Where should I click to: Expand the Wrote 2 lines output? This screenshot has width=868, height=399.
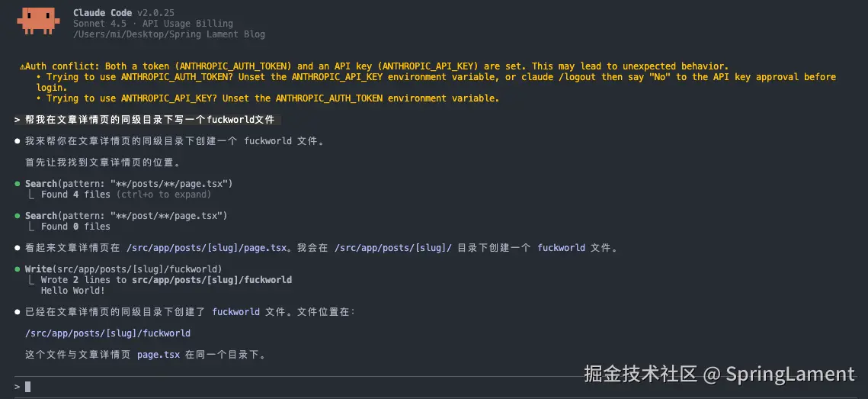pyautogui.click(x=166, y=280)
